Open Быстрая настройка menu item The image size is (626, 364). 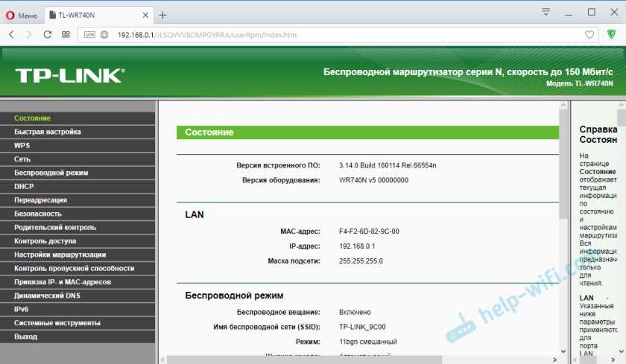click(x=78, y=132)
